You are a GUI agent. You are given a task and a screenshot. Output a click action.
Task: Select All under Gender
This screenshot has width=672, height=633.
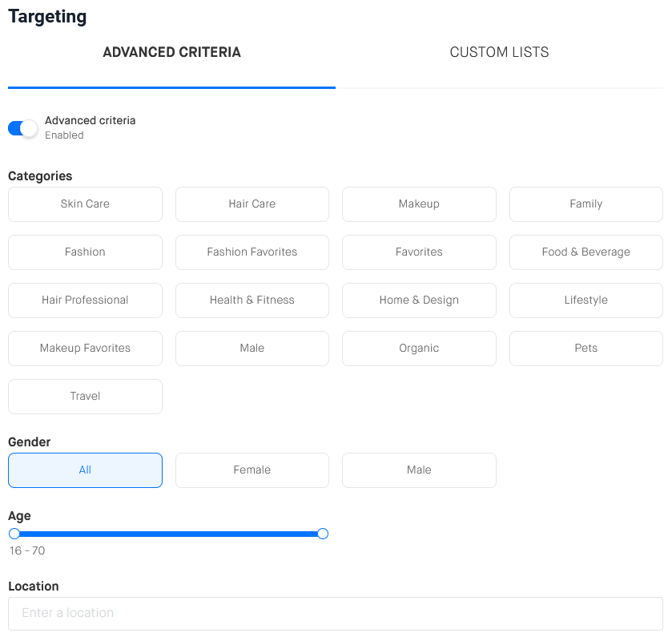coord(85,470)
